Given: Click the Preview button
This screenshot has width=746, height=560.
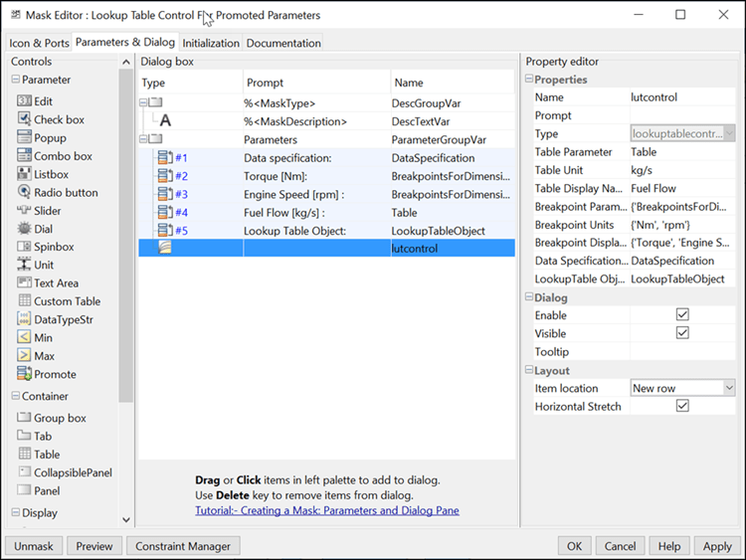Looking at the screenshot, I should click(94, 546).
